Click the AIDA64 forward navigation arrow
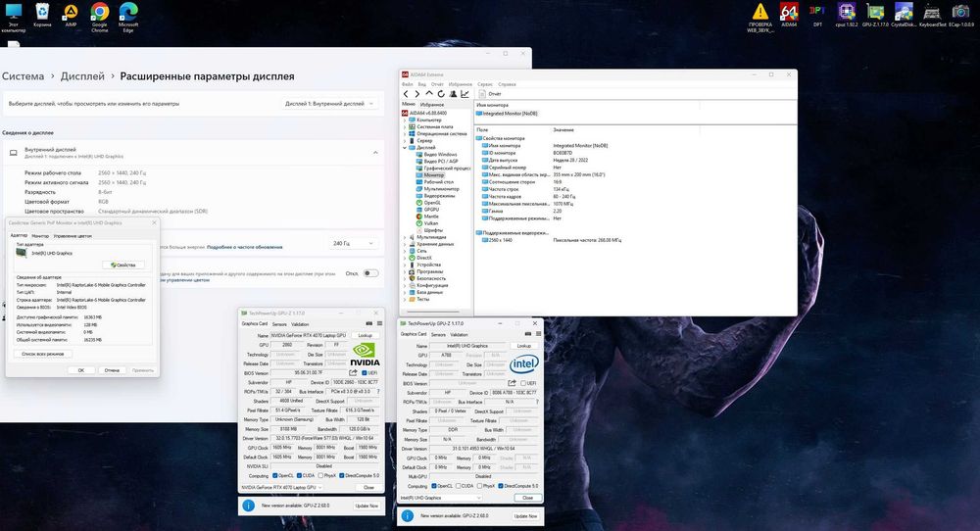Screen dimensions: 980x531 point(416,94)
